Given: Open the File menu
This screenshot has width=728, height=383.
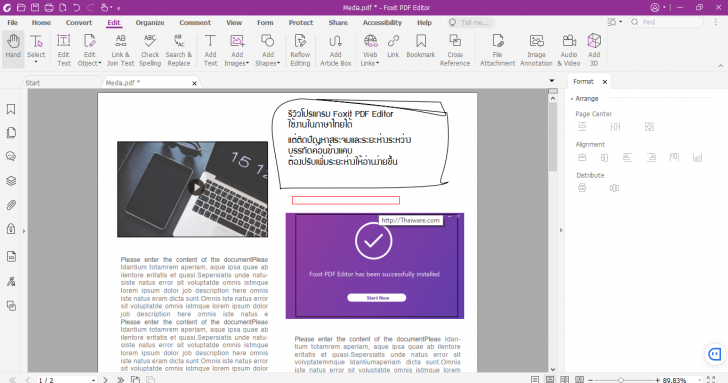Looking at the screenshot, I should [x=13, y=22].
